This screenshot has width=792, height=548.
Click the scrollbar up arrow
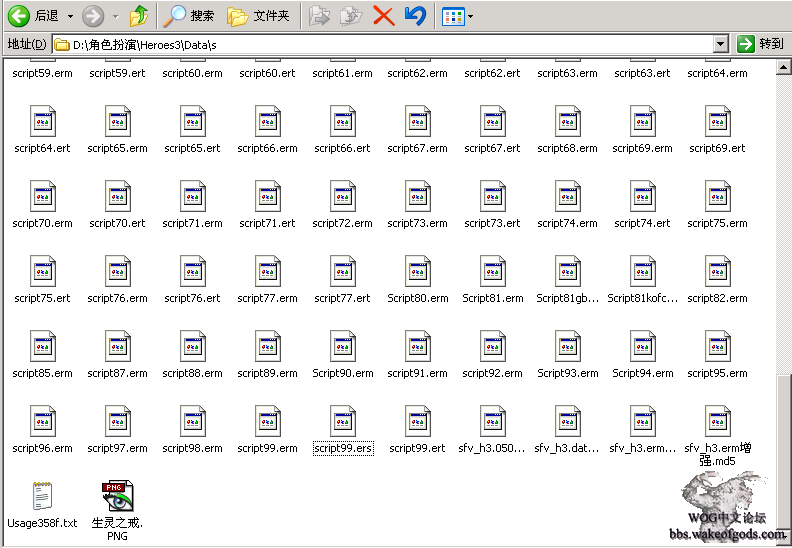pyautogui.click(x=783, y=67)
